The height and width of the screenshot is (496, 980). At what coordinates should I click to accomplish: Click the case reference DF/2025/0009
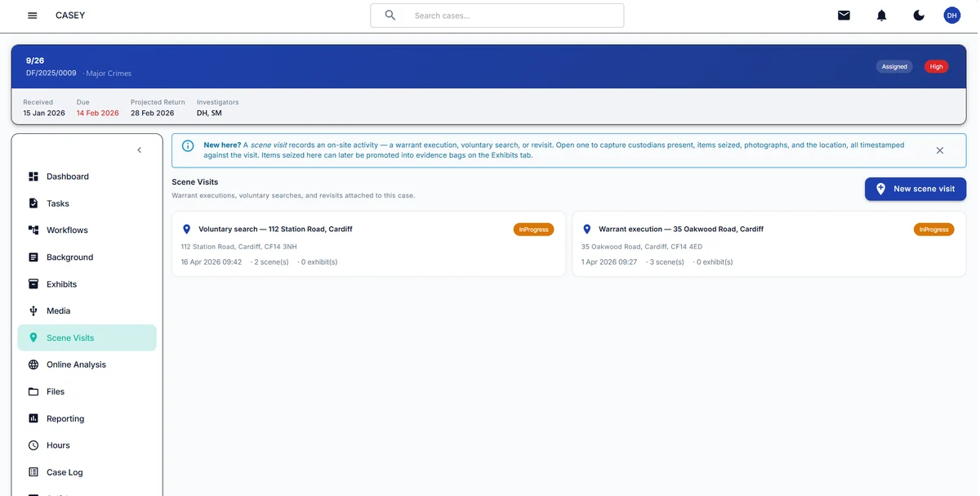[x=51, y=74]
